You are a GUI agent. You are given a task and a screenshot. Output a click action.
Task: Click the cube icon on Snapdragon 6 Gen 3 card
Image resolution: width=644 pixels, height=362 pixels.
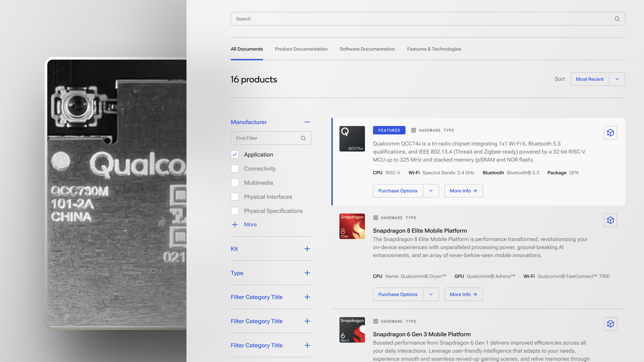click(x=610, y=324)
